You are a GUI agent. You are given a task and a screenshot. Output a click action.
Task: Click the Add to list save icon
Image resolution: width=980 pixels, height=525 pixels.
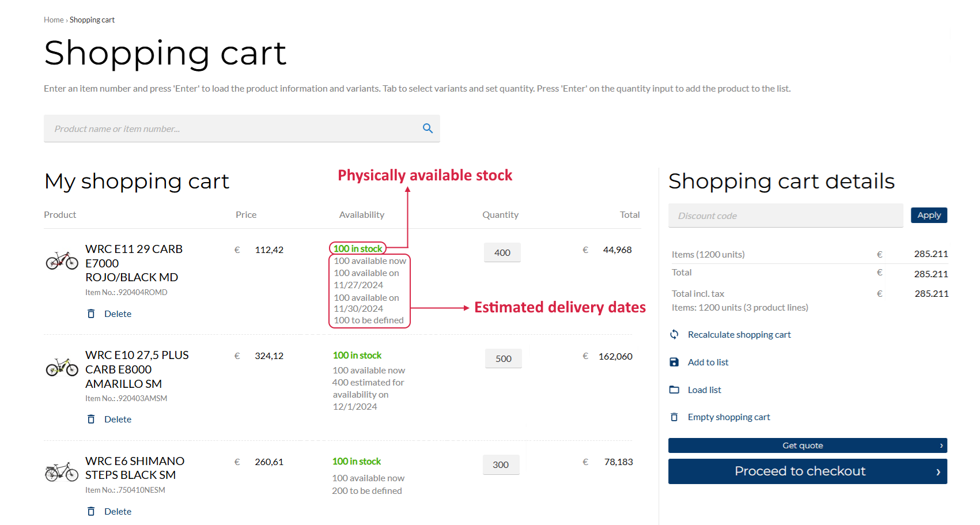click(674, 362)
